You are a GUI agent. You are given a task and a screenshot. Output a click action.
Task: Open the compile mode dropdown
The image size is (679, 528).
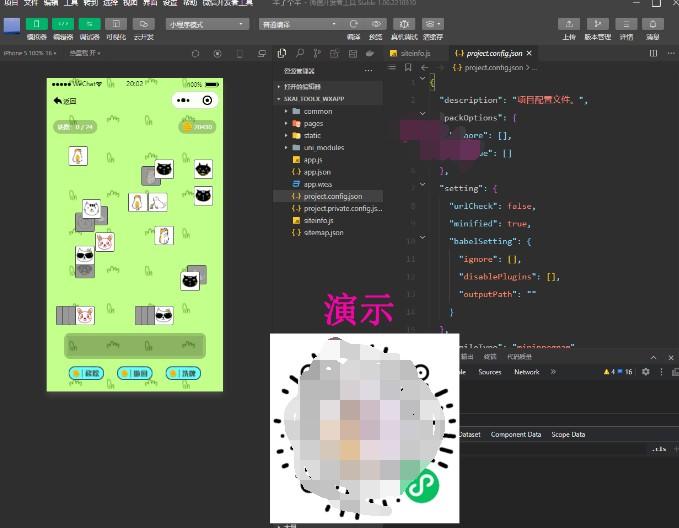pyautogui.click(x=298, y=23)
